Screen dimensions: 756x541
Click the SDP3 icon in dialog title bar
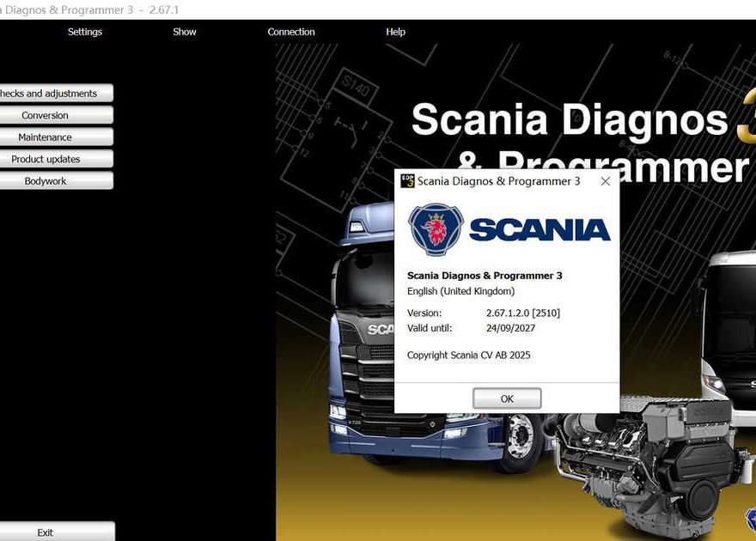point(407,181)
